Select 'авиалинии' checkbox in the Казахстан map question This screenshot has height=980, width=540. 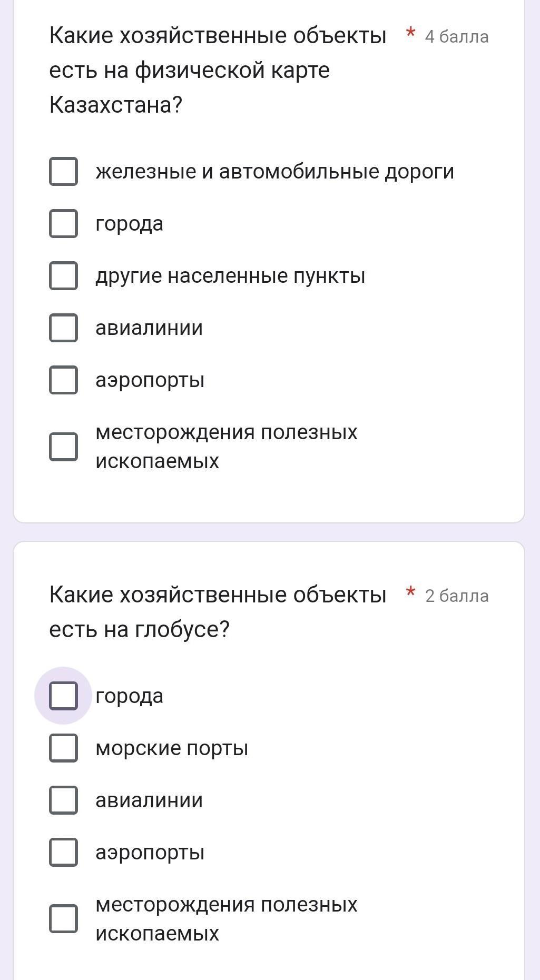tap(63, 328)
